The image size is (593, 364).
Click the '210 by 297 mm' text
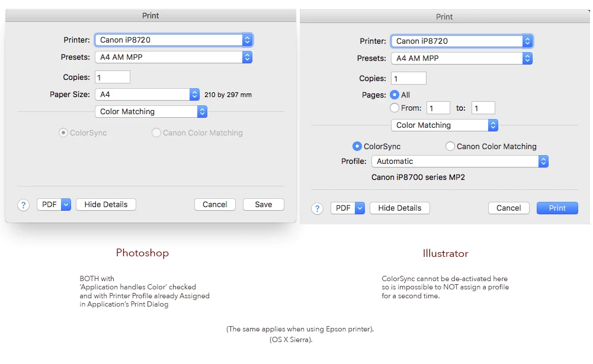click(x=228, y=95)
